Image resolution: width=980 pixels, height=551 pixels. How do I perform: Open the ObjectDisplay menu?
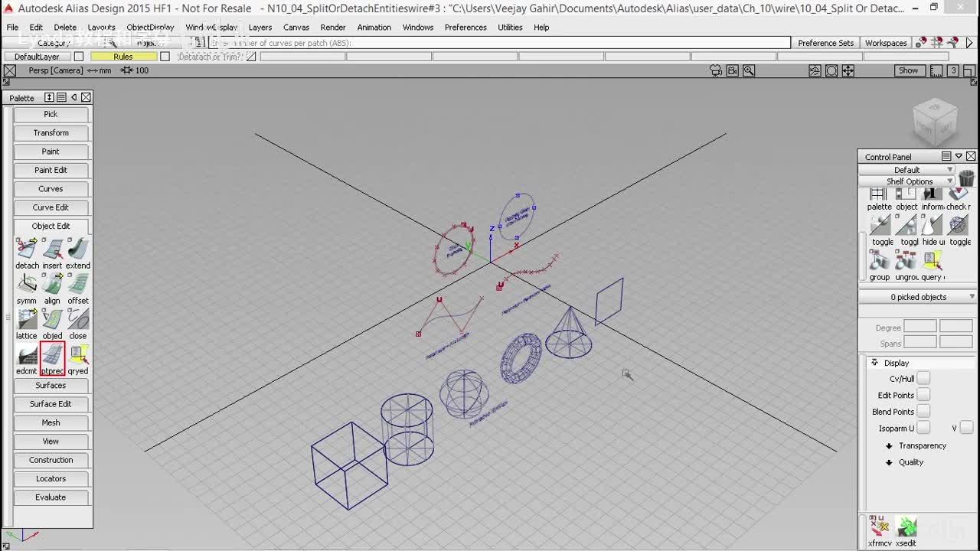click(x=150, y=27)
